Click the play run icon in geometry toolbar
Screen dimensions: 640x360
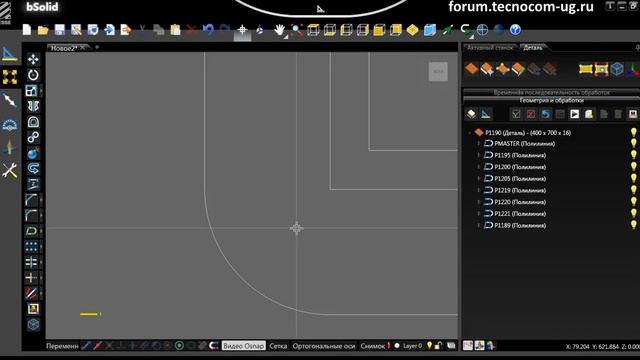[x=574, y=114]
